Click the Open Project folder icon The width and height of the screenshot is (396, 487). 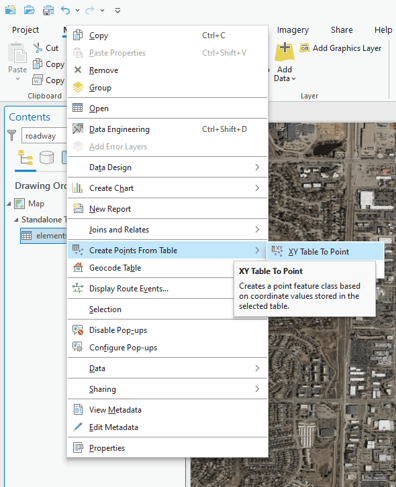click(x=29, y=10)
